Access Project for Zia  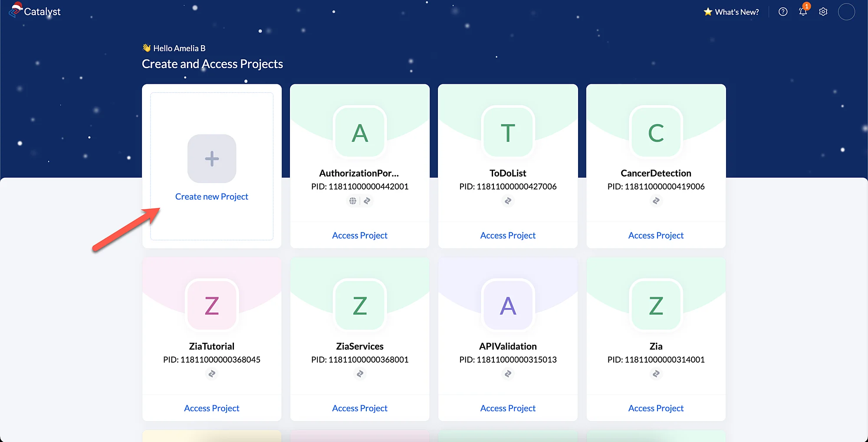(656, 408)
